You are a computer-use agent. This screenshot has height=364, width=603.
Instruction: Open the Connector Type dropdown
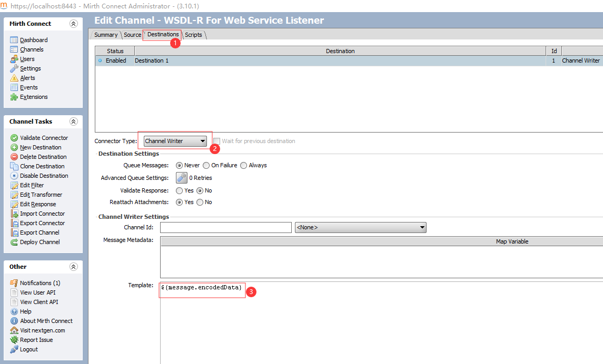175,141
